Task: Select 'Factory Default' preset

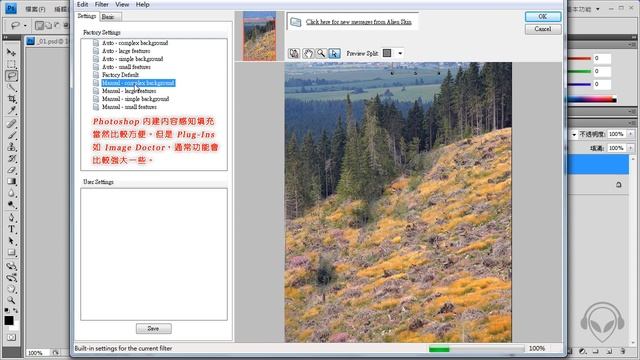Action: (x=120, y=75)
